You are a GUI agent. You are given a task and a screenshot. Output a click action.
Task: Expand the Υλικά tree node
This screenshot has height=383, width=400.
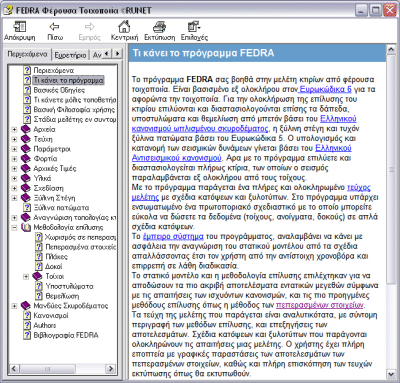[14, 179]
